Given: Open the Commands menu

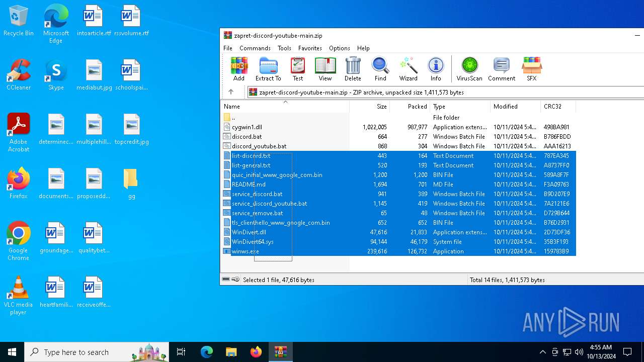Looking at the screenshot, I should tap(255, 48).
